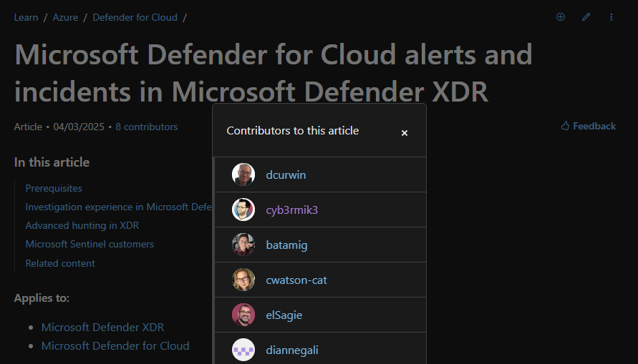
Task: Jump to Prerequisites section
Action: click(x=54, y=188)
